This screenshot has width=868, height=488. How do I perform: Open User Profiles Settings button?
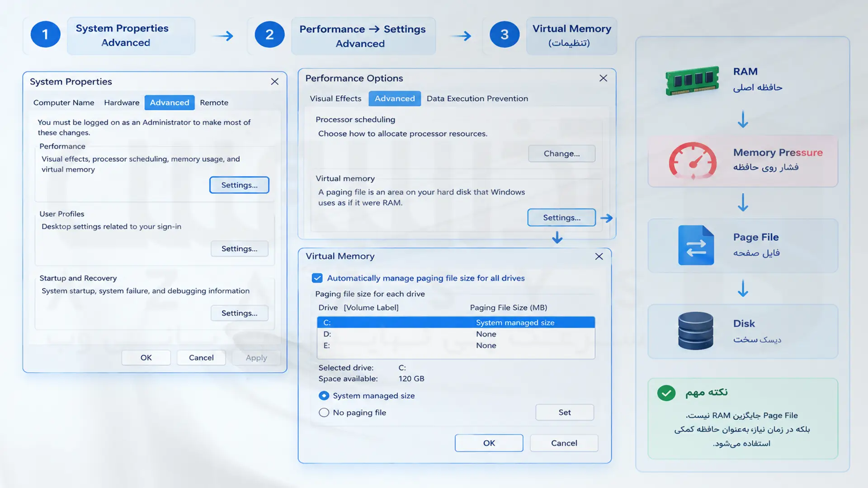pos(239,249)
